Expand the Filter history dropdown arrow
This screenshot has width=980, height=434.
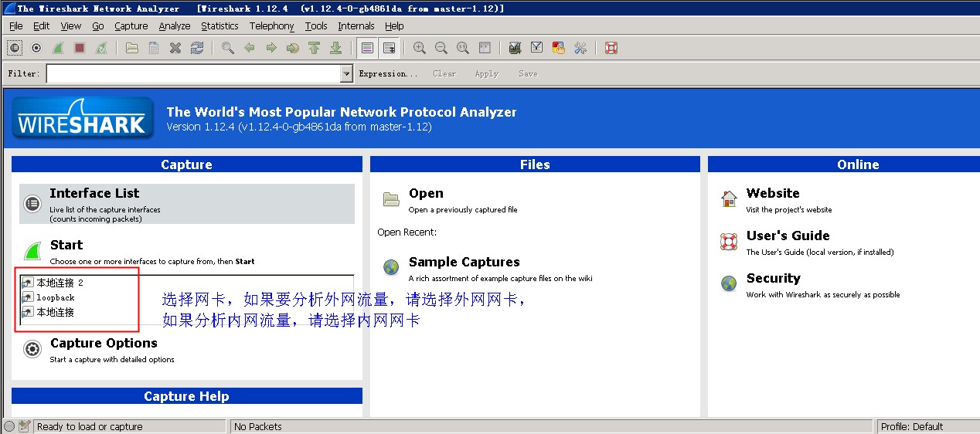click(346, 73)
